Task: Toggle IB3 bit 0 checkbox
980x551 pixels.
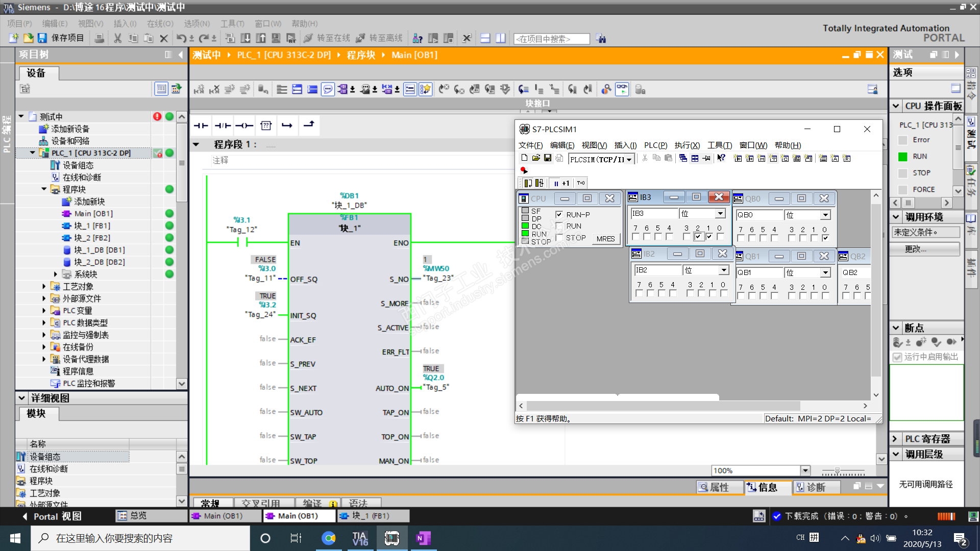Action: tap(720, 237)
